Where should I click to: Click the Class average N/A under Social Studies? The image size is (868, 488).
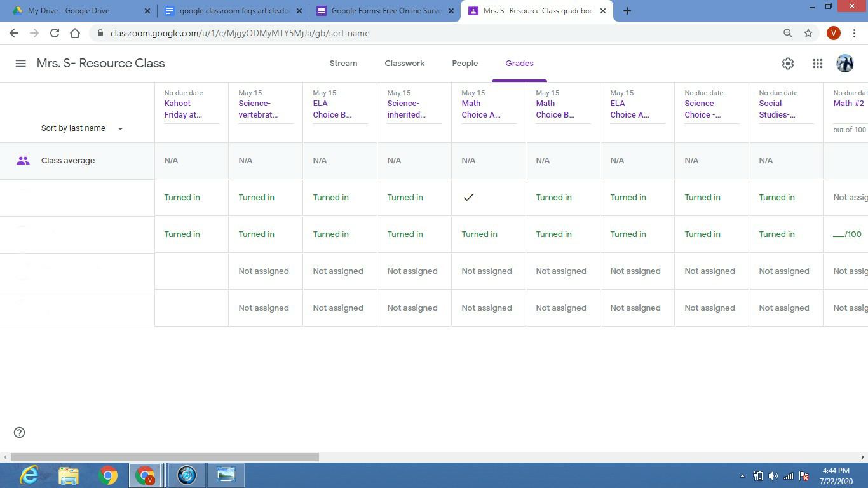tap(766, 161)
